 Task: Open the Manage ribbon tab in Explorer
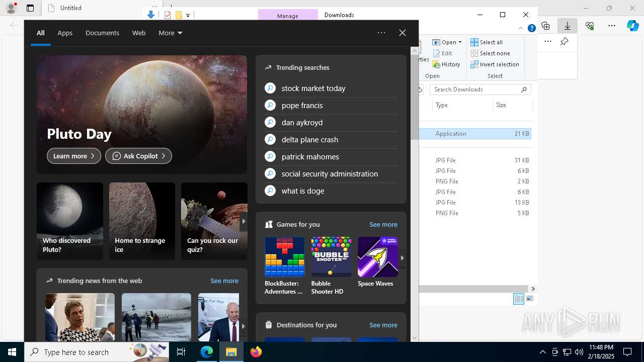[288, 15]
